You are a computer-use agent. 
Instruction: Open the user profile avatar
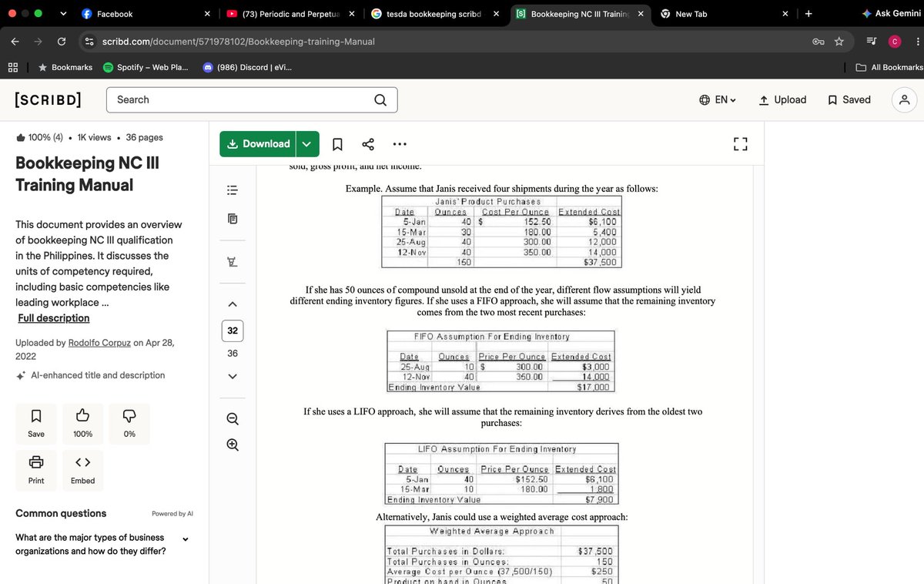pyautogui.click(x=904, y=99)
